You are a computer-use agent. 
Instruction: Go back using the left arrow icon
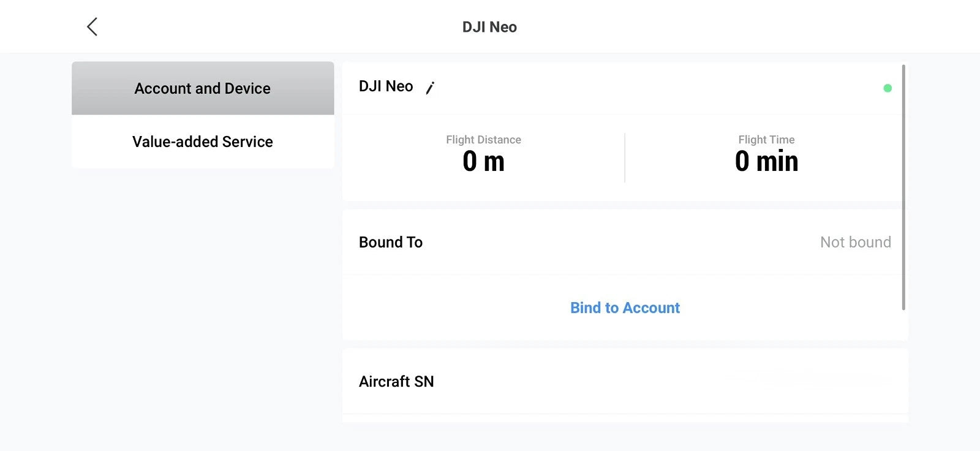click(x=92, y=26)
